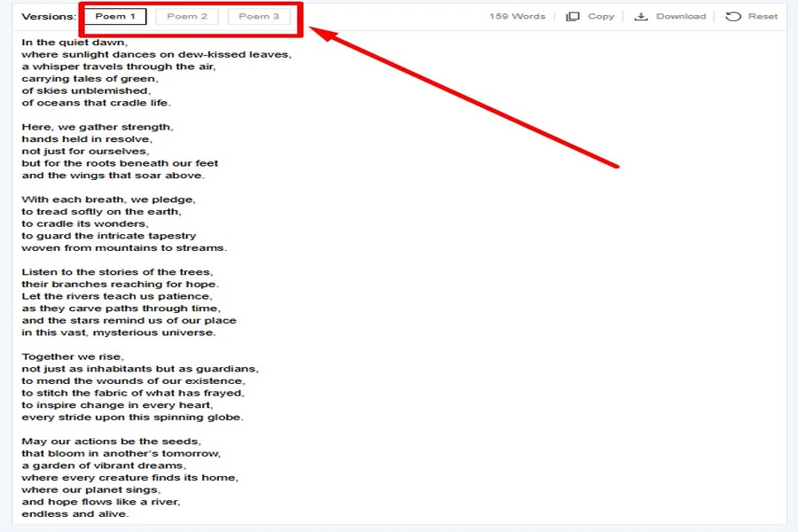Click the Versions label
Viewport: 798px width, 532px height.
(49, 17)
